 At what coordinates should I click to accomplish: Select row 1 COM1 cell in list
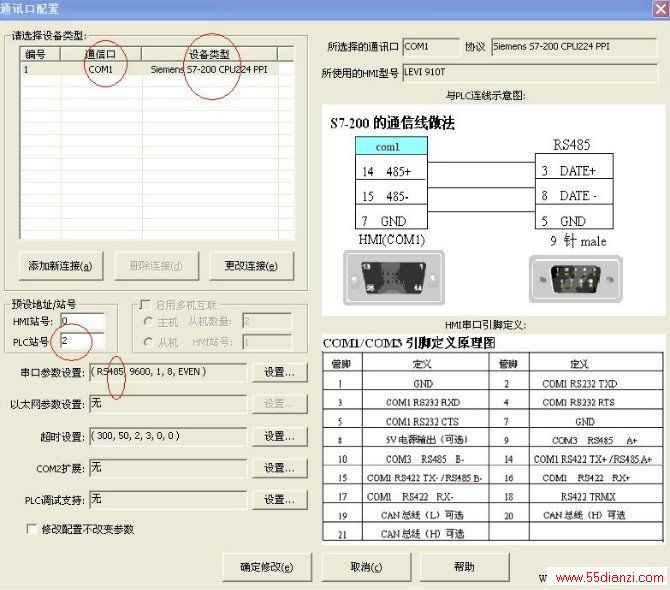click(101, 69)
